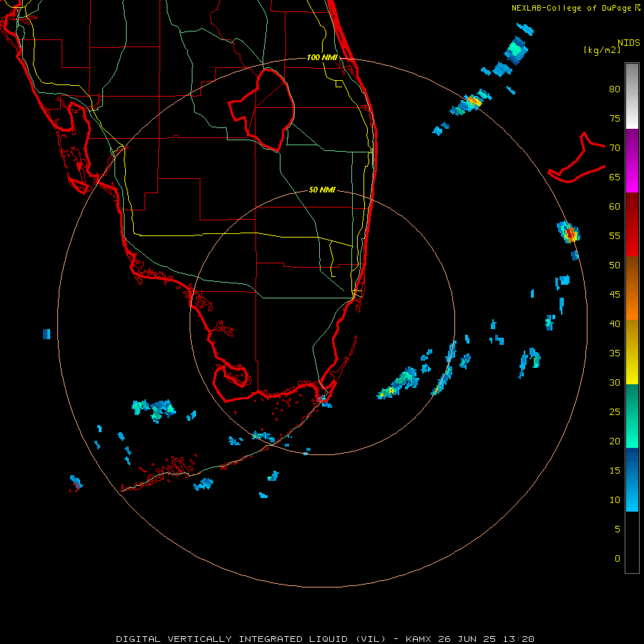Click the 100 NMI range ring label

(x=322, y=57)
